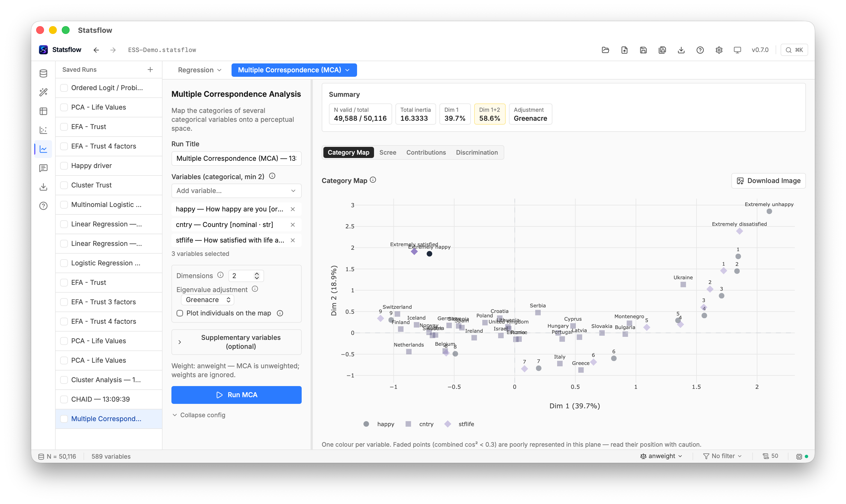Check the Happy driver run checkbox

point(64,166)
